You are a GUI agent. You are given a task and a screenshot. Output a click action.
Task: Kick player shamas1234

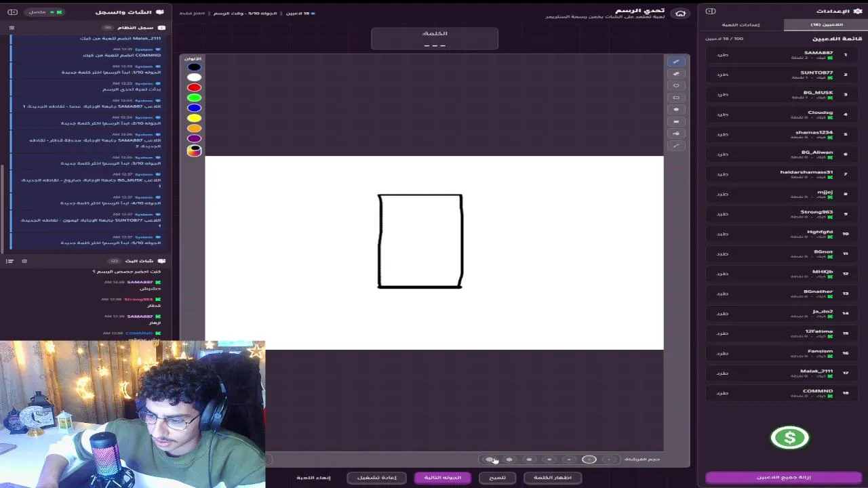pos(723,134)
